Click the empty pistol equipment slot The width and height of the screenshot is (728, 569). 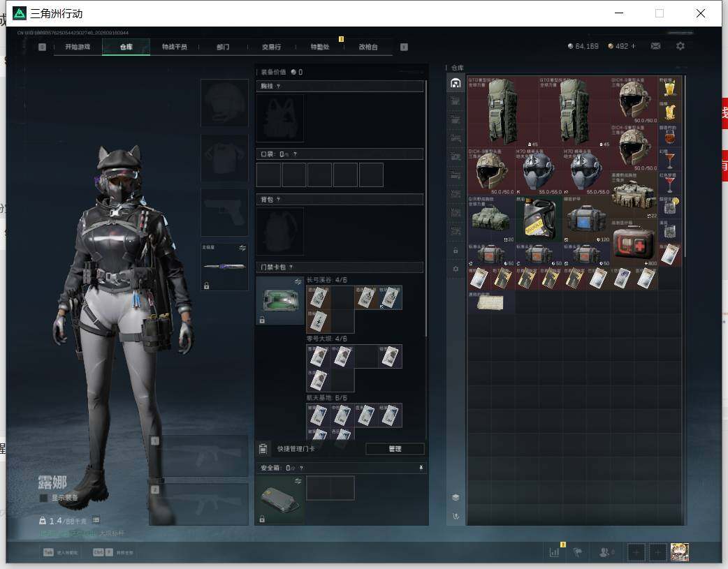point(224,212)
